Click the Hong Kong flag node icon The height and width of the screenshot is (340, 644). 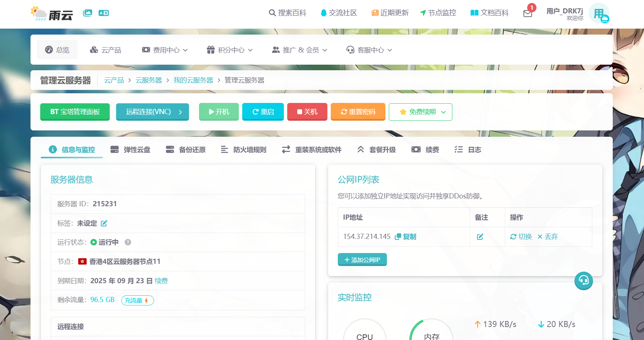[x=82, y=262]
